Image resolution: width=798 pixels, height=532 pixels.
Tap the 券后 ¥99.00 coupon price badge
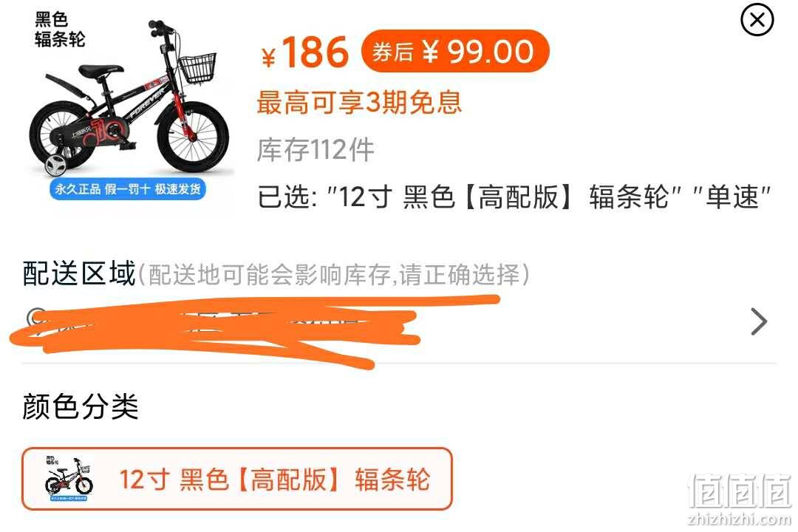point(455,51)
